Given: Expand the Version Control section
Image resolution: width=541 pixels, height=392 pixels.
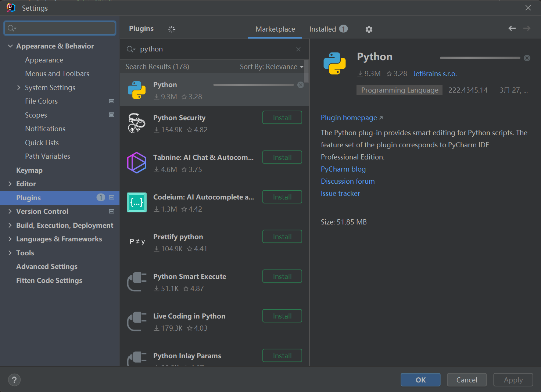Looking at the screenshot, I should tap(10, 211).
